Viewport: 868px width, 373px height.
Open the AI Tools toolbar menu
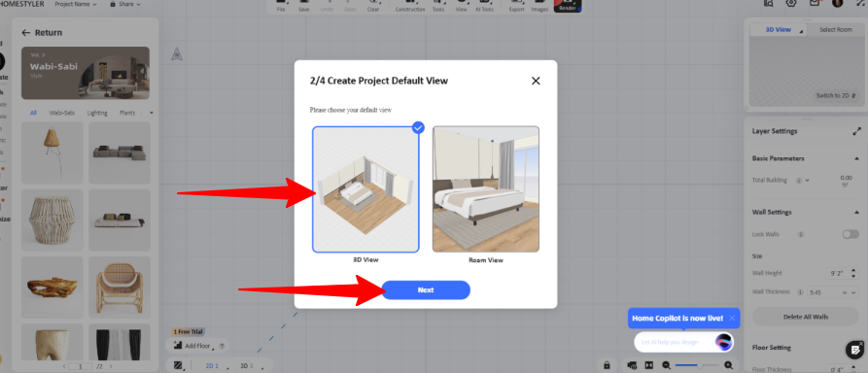484,6
